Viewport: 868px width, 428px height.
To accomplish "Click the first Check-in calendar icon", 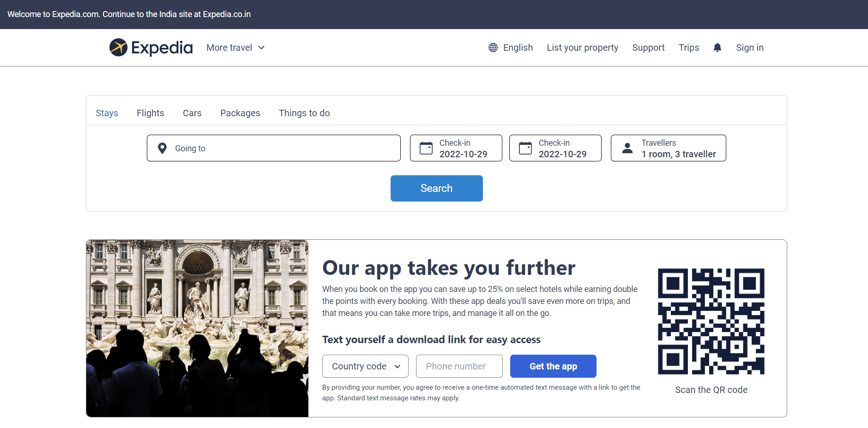I will pyautogui.click(x=426, y=148).
